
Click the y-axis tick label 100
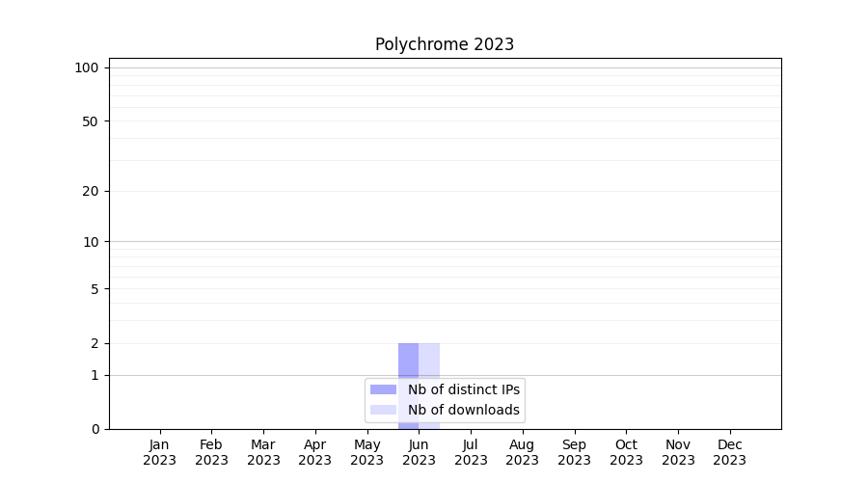(87, 67)
